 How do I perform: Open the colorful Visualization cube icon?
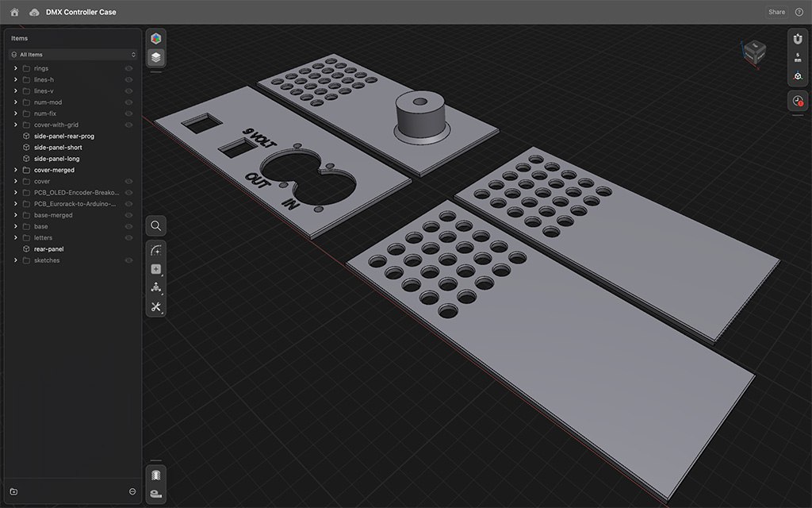point(156,38)
